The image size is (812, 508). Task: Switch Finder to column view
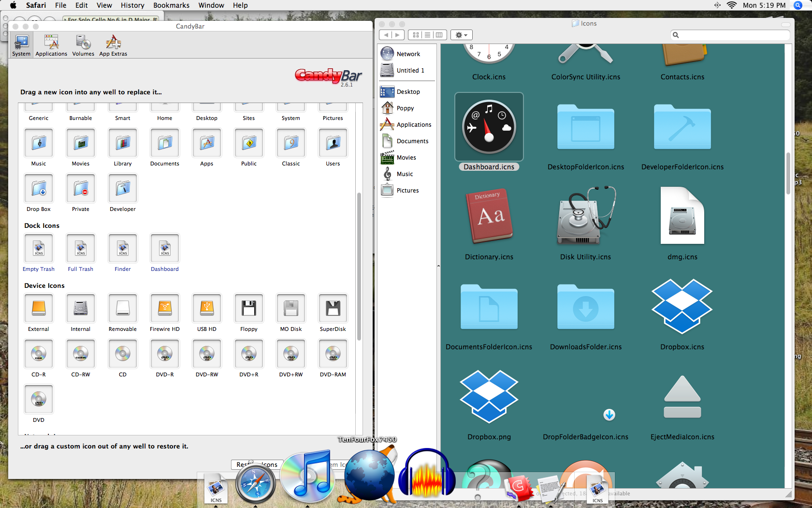(439, 35)
